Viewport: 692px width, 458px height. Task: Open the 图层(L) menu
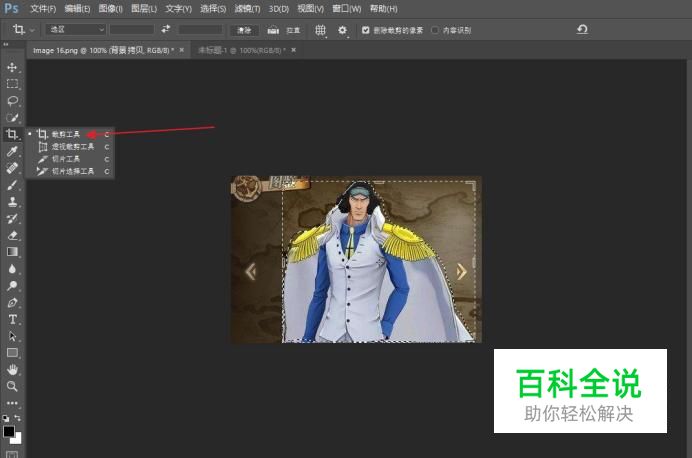[x=144, y=8]
